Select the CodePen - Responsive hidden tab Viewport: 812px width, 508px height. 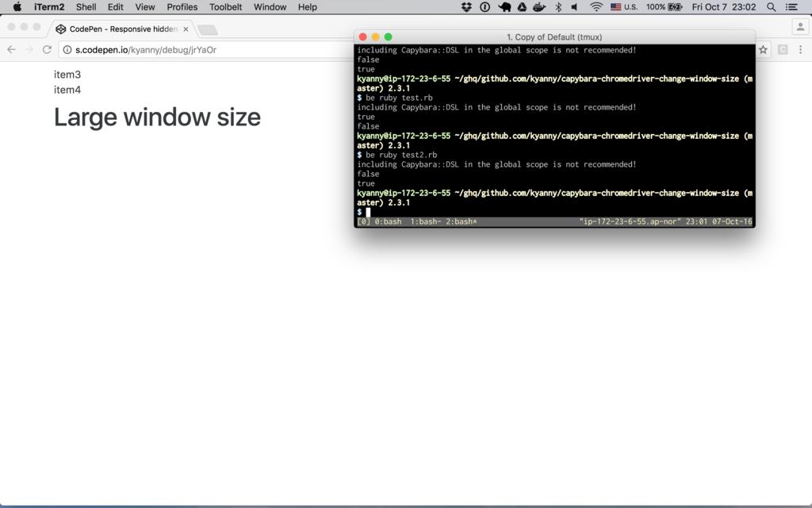pyautogui.click(x=123, y=29)
